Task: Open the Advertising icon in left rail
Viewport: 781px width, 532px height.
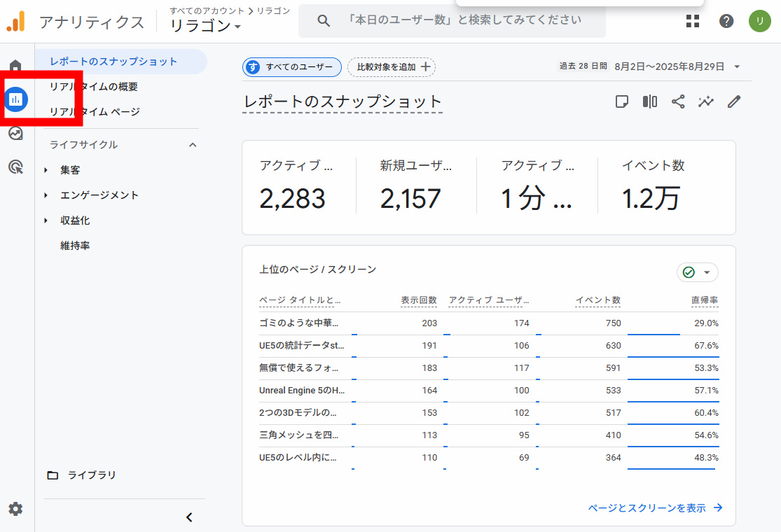Action: tap(15, 167)
